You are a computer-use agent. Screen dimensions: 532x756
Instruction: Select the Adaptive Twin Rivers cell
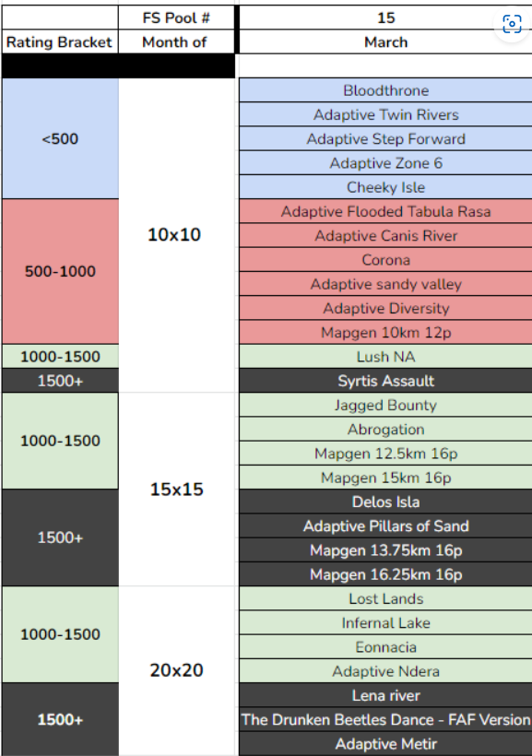[x=385, y=114]
